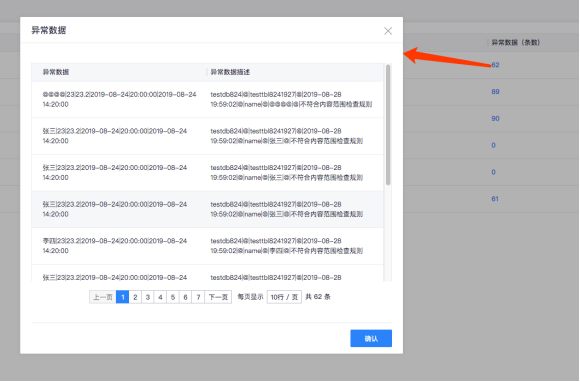The width and height of the screenshot is (580, 382).
Task: Click the 确认 button
Action: [x=371, y=338]
